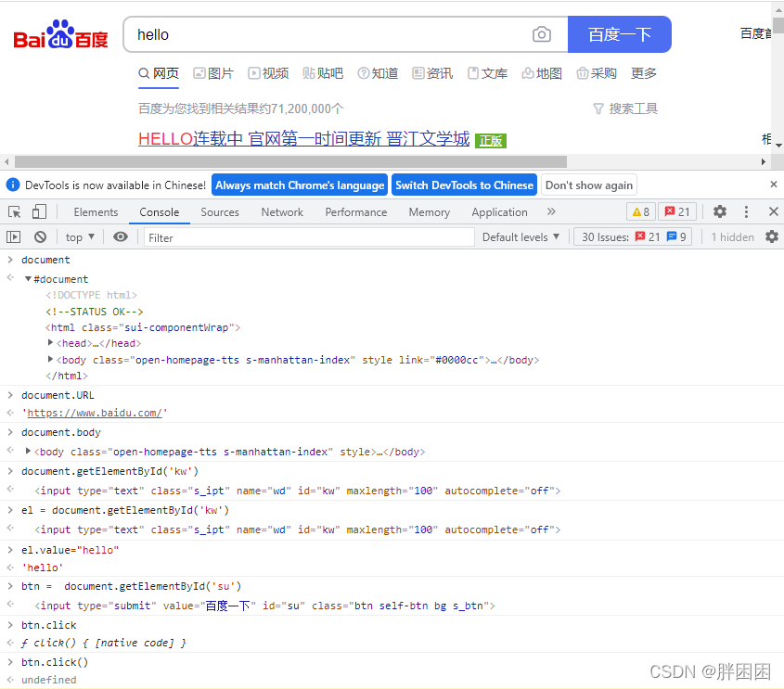Click the 30 Issues counter

click(x=633, y=236)
